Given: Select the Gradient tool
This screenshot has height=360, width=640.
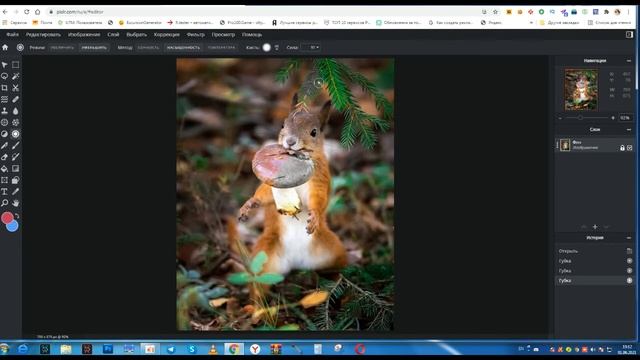Looking at the screenshot, I should point(16,169).
